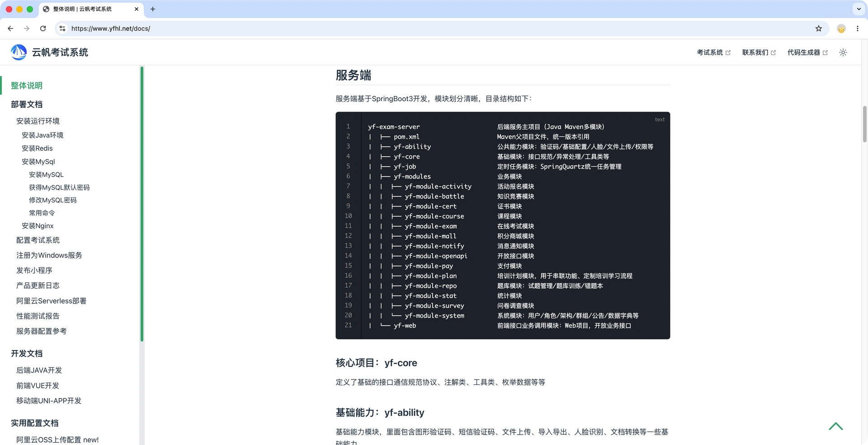Click the browser forward arrow
Image resolution: width=868 pixels, height=445 pixels.
click(27, 28)
